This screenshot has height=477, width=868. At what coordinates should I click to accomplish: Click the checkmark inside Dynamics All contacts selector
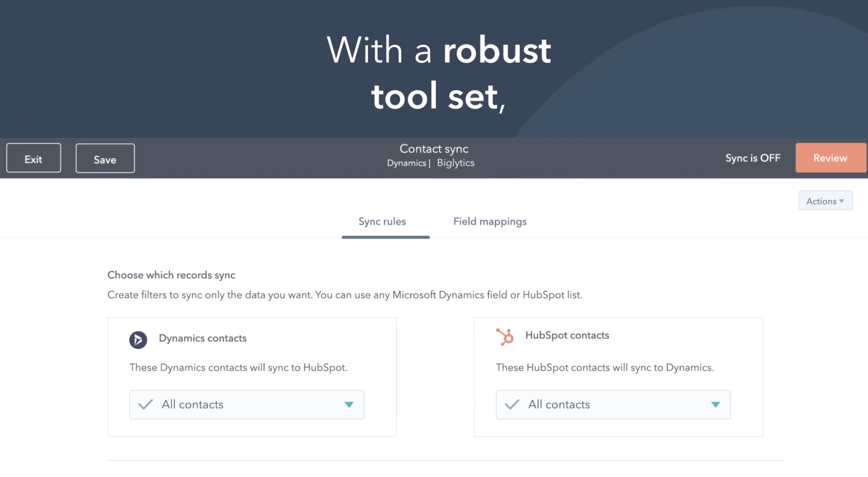[x=146, y=404]
